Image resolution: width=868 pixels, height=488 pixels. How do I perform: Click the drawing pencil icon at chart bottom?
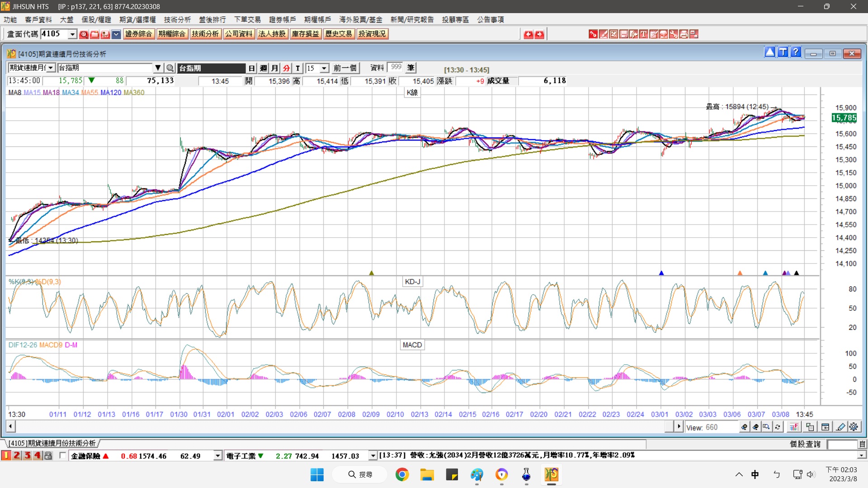tap(840, 427)
